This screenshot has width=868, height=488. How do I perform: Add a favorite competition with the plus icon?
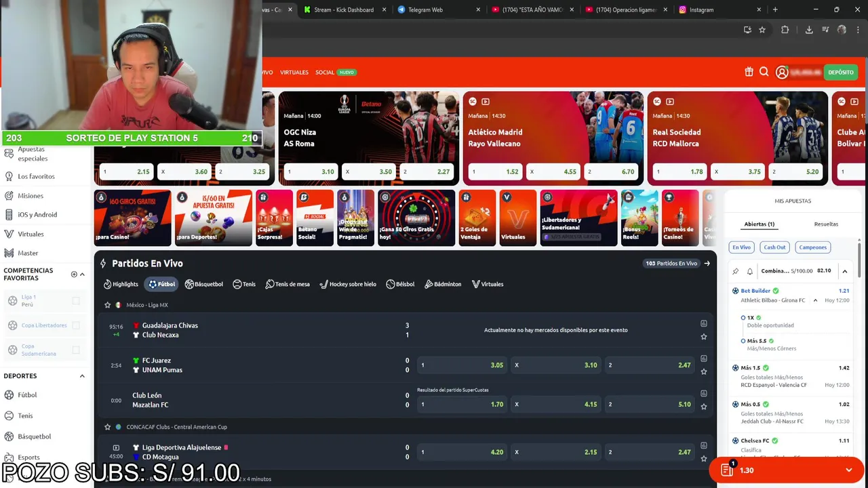coord(74,274)
